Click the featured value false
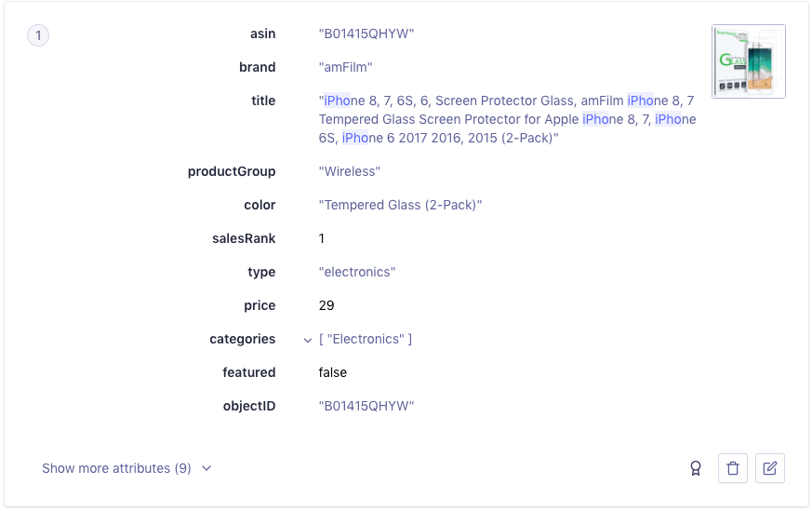The width and height of the screenshot is (812, 511). point(333,372)
